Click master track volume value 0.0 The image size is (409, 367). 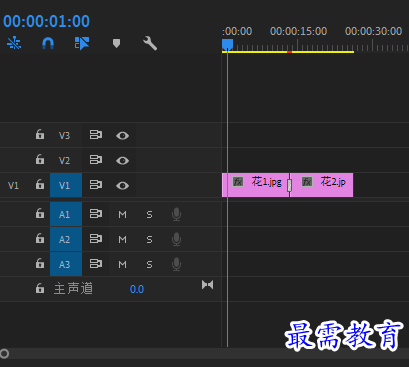coord(137,289)
